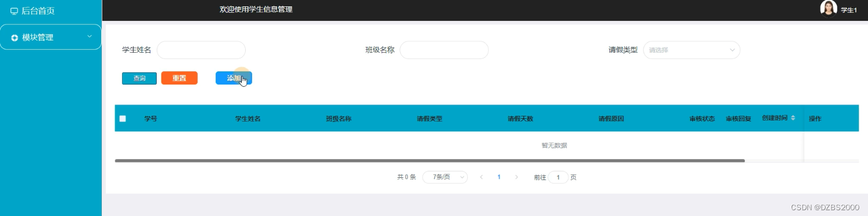This screenshot has height=216, width=868.
Task: Click the 请假类型 column header
Action: coord(430,119)
